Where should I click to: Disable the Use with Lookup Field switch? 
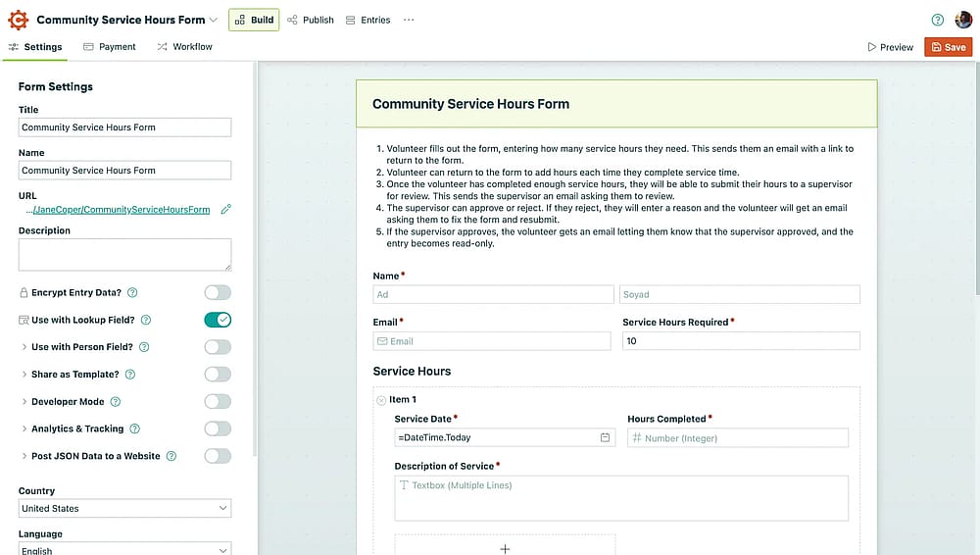pos(218,320)
